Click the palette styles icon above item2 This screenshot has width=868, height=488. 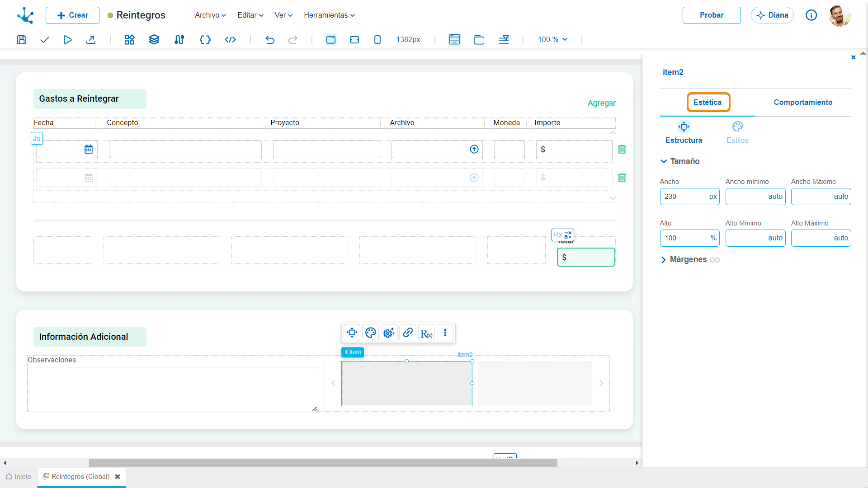tap(371, 333)
